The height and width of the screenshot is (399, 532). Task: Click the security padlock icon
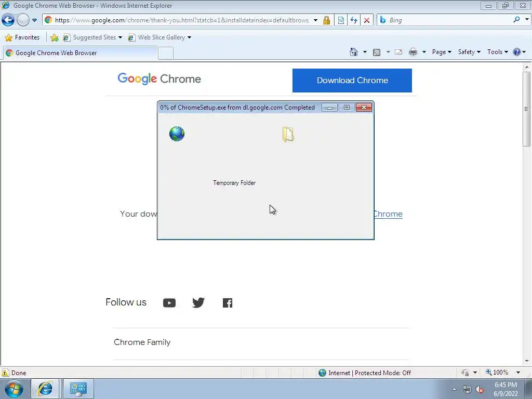pyautogui.click(x=326, y=20)
